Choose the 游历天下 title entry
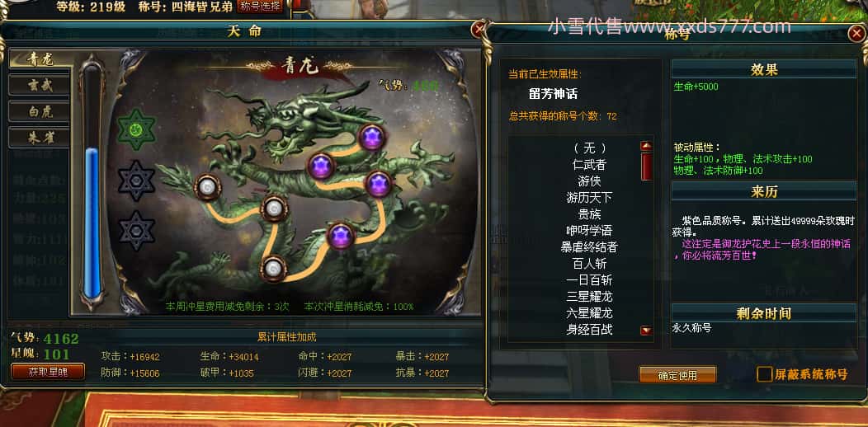 point(590,197)
